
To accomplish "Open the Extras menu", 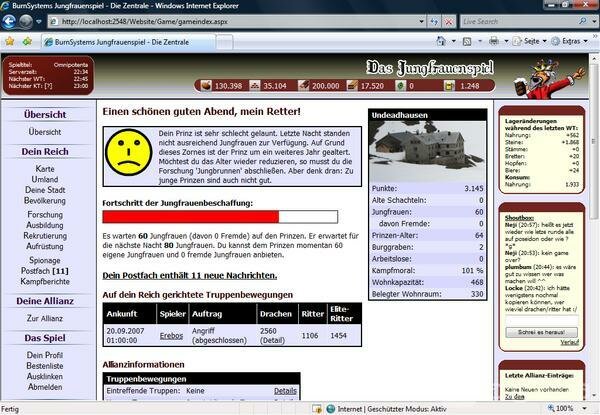I will (569, 41).
